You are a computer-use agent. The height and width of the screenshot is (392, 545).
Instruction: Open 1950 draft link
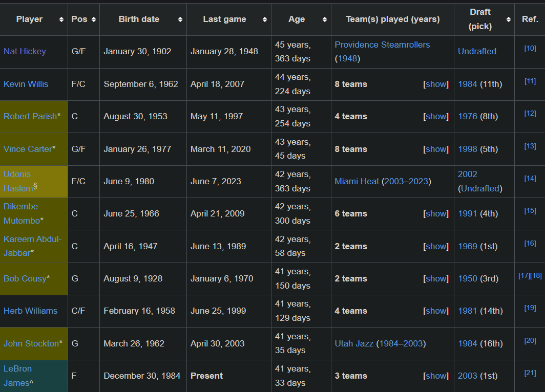468,278
